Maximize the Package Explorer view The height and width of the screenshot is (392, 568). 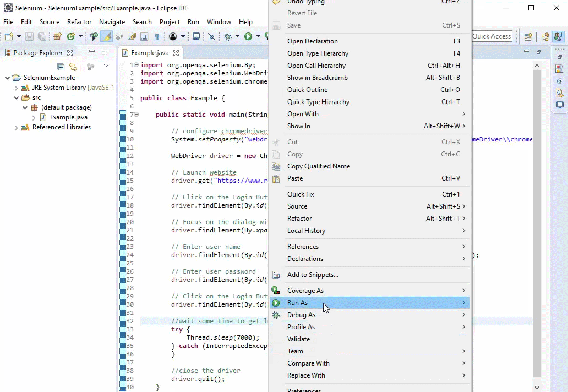click(105, 52)
